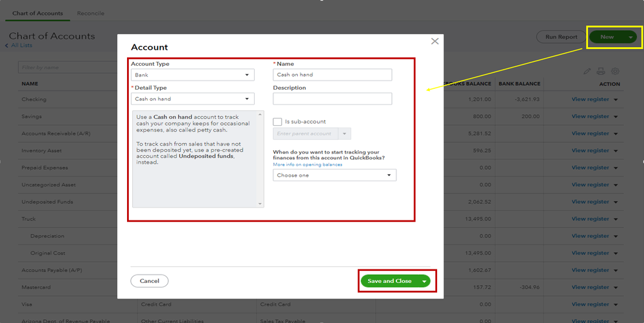Expand the parent account dropdown arrow
Viewport: 644px width, 323px height.
[x=345, y=133]
